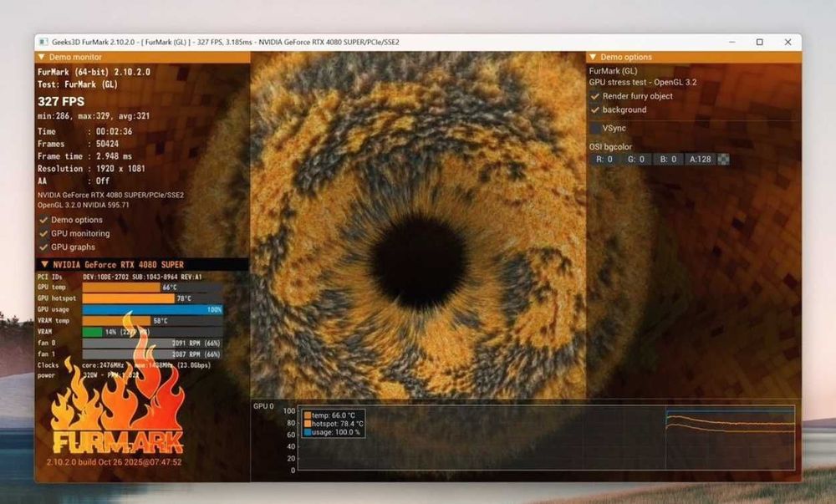
Task: Close the FurMark window
Action: pyautogui.click(x=788, y=42)
